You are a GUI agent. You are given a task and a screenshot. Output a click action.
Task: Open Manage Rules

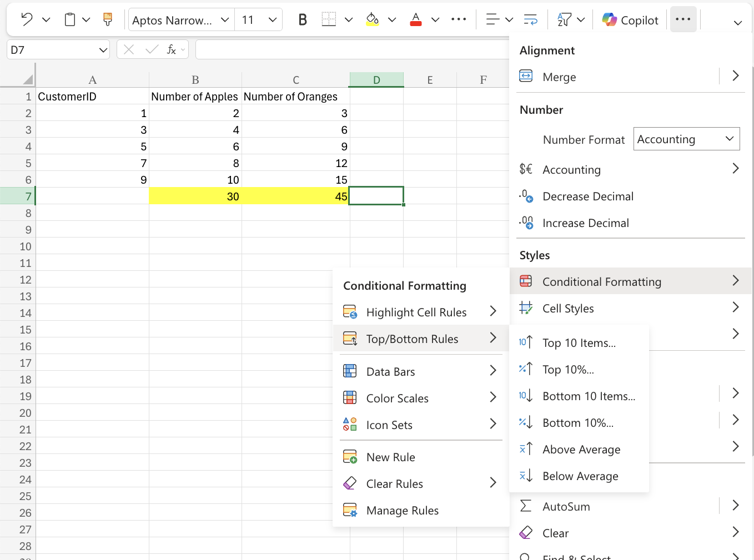point(403,510)
